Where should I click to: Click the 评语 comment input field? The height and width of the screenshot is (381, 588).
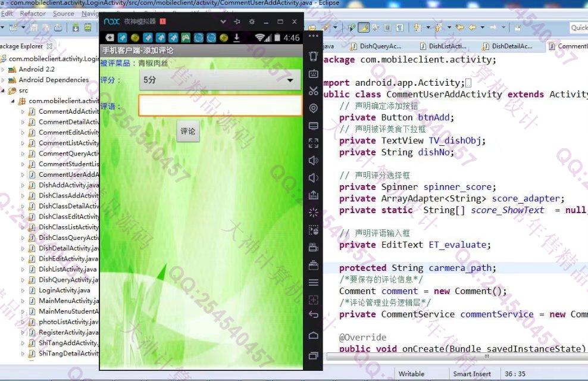(220, 105)
